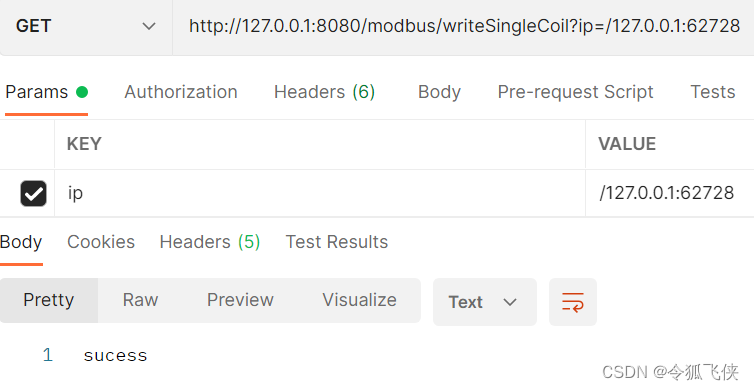Select the Visualize response view

point(359,300)
